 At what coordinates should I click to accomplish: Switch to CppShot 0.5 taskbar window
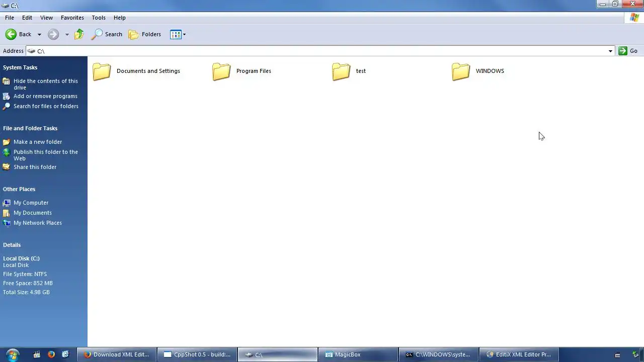pos(197,354)
